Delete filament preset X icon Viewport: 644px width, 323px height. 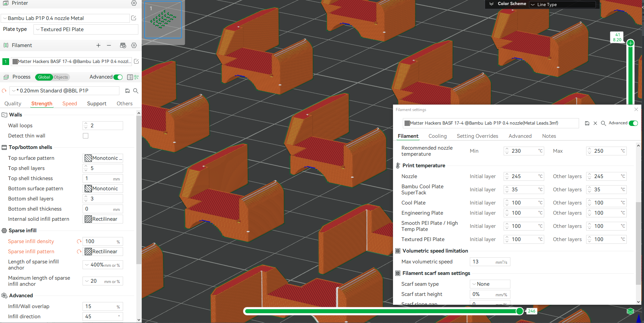(x=595, y=123)
